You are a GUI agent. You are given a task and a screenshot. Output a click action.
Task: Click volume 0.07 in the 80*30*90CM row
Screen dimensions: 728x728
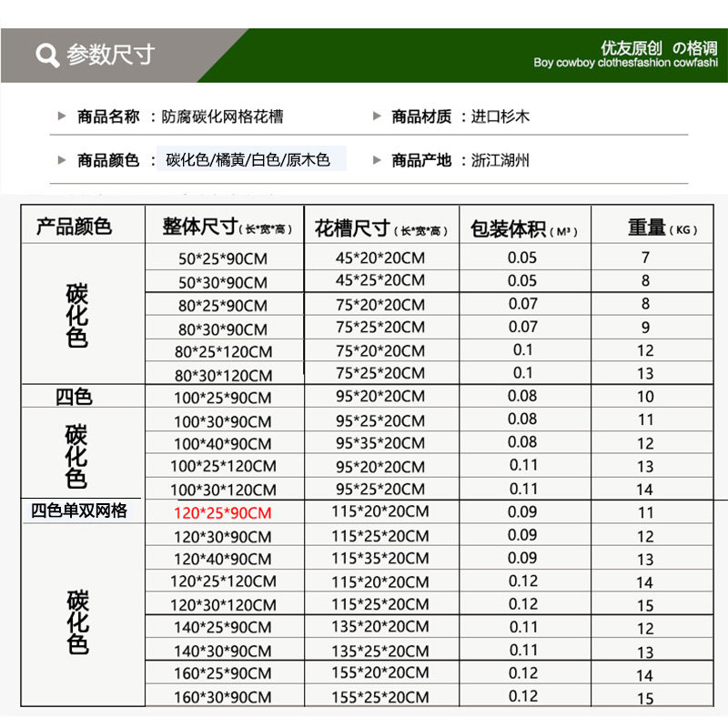[523, 327]
